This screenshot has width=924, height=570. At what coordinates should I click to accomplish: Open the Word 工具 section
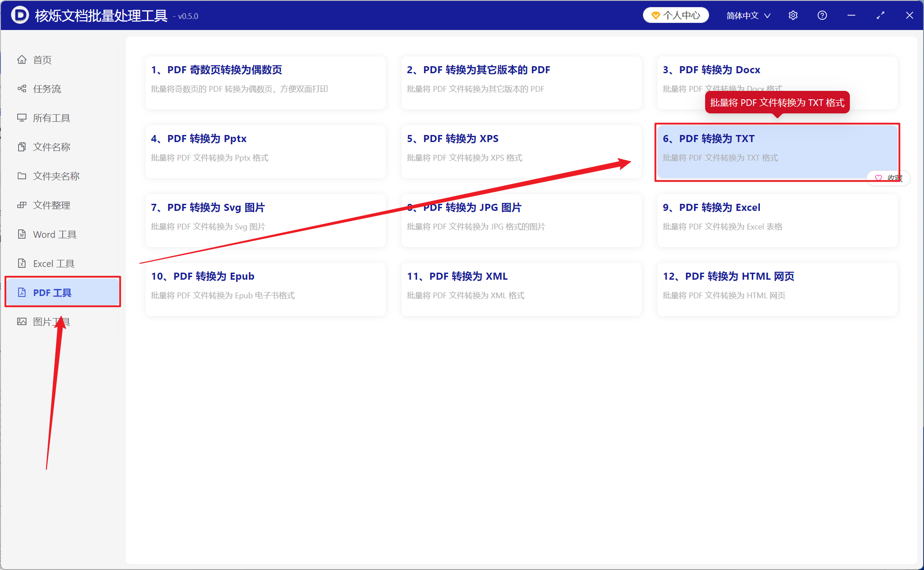pyautogui.click(x=62, y=234)
